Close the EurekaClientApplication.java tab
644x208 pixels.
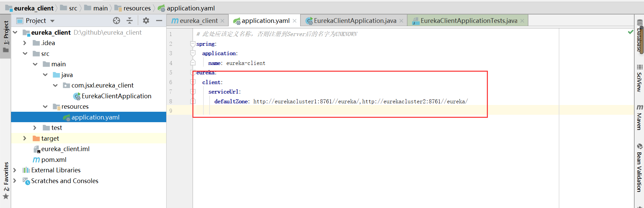click(x=401, y=21)
